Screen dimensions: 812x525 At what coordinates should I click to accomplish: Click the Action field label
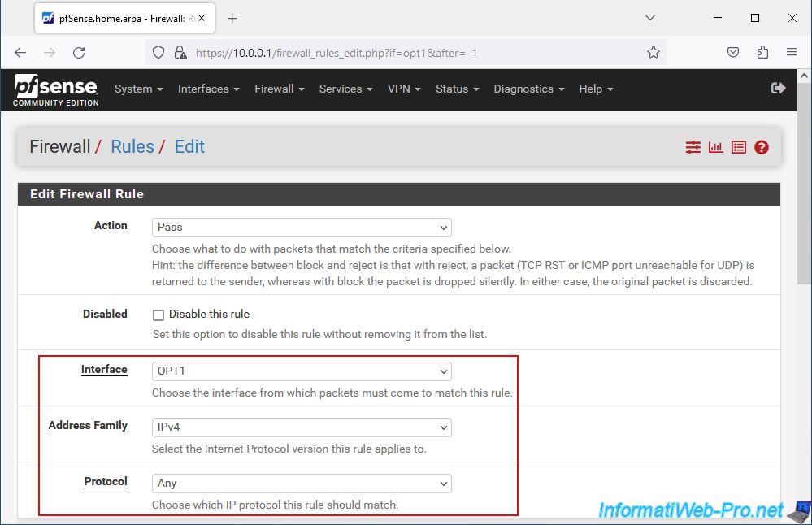click(111, 226)
